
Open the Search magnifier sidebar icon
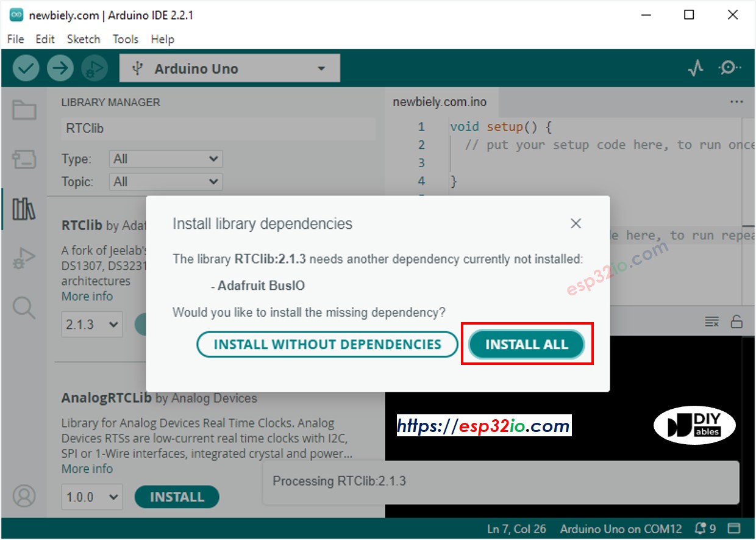pos(24,308)
